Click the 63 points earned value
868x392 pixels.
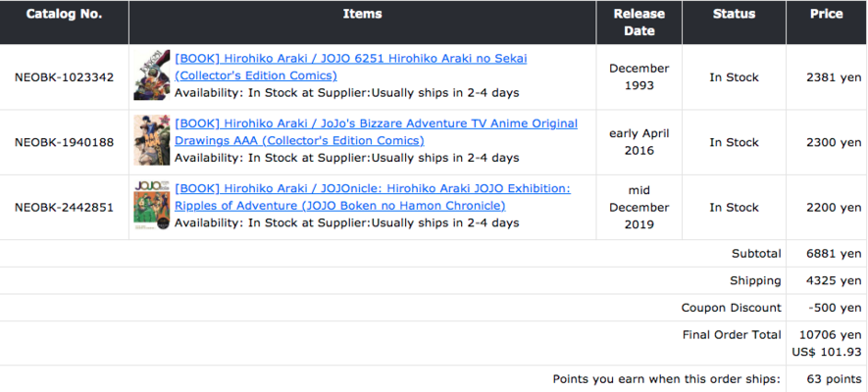point(828,379)
